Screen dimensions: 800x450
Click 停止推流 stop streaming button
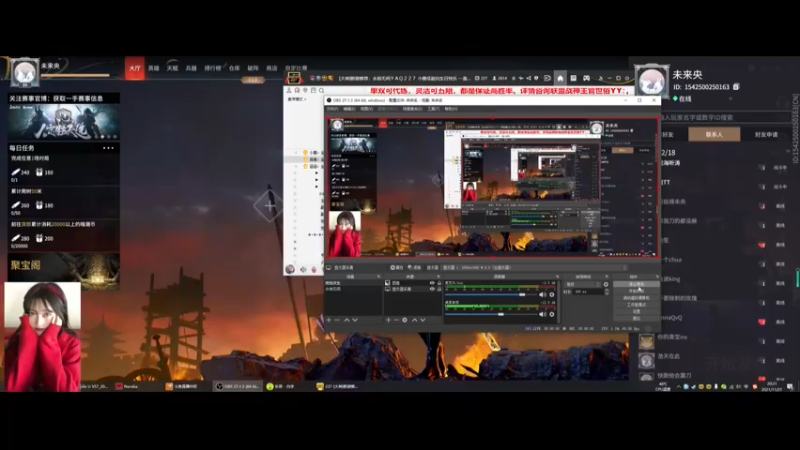coord(636,284)
